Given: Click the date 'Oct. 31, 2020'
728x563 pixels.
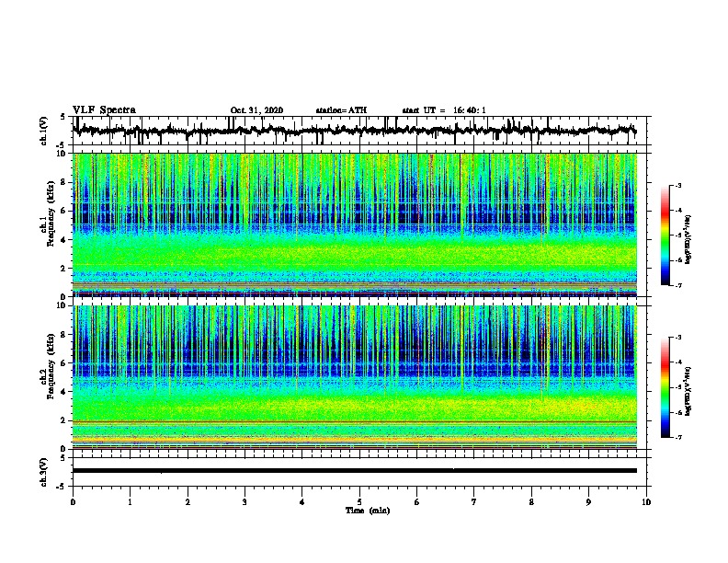Looking at the screenshot, I should [256, 110].
